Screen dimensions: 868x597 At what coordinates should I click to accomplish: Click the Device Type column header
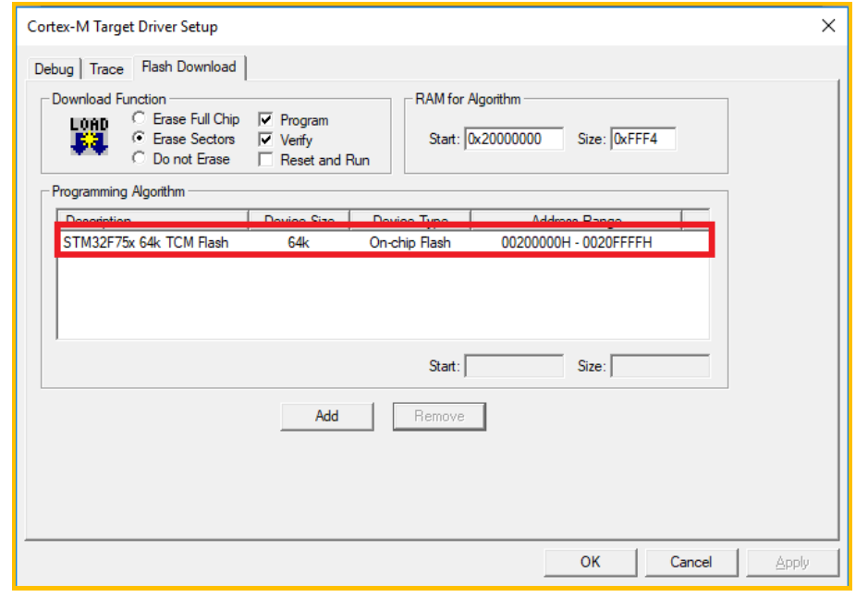(410, 220)
